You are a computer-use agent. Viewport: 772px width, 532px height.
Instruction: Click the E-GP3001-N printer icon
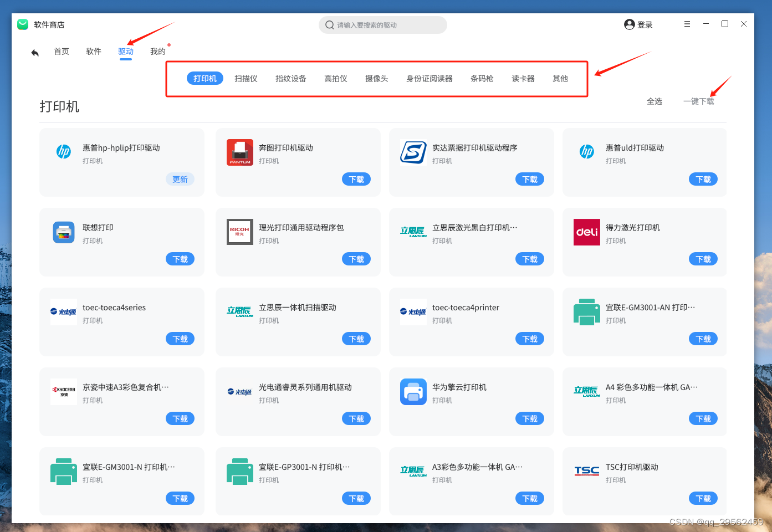coord(240,472)
